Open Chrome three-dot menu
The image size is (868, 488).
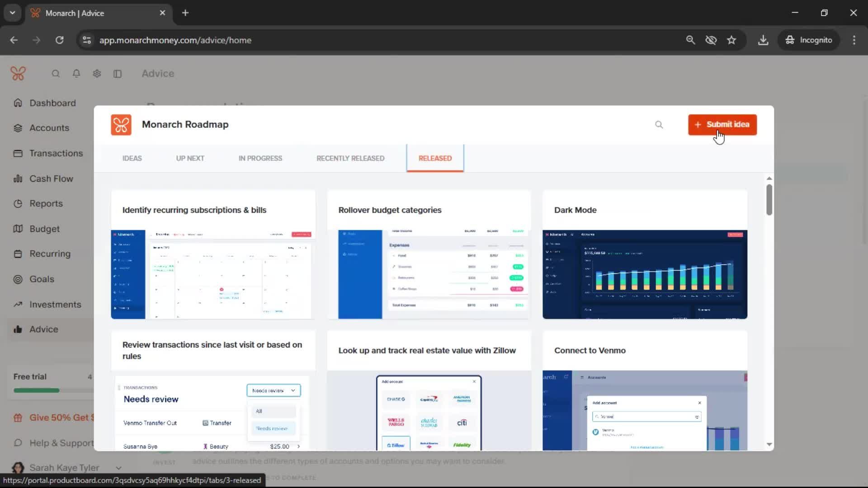pyautogui.click(x=854, y=40)
